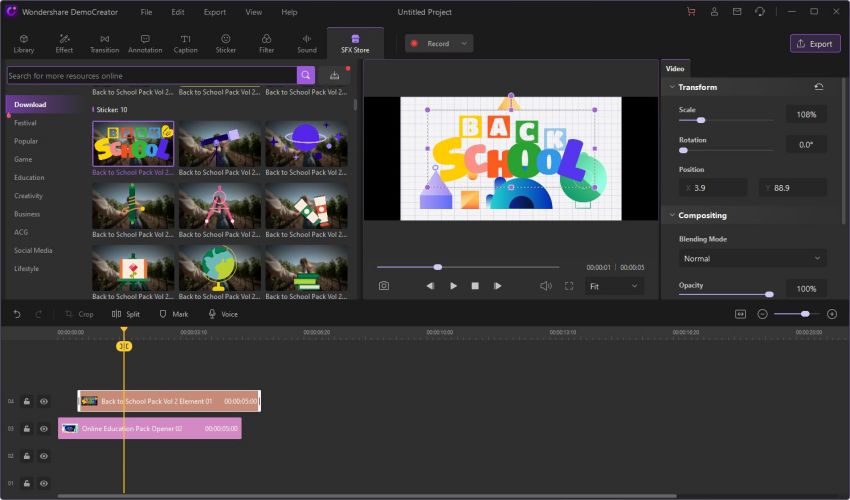Take a snapshot with the camera icon
The width and height of the screenshot is (850, 500).
click(x=384, y=286)
